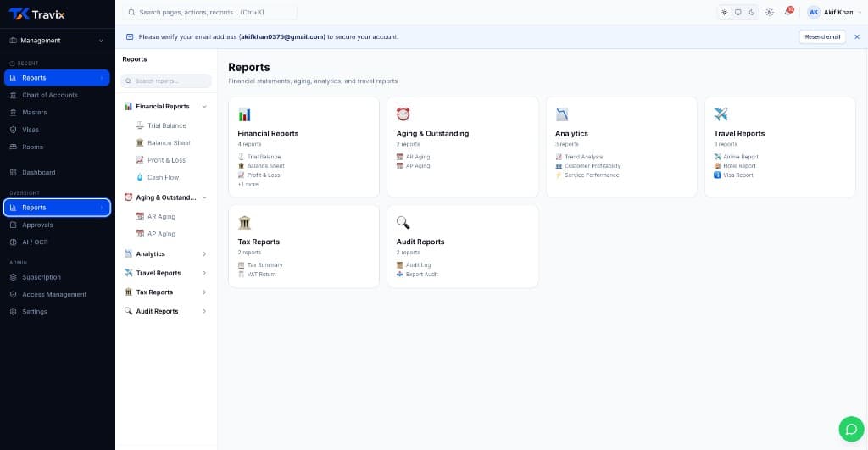Open the Balance Sheet report link
Image resolution: width=868 pixels, height=450 pixels.
pyautogui.click(x=169, y=143)
